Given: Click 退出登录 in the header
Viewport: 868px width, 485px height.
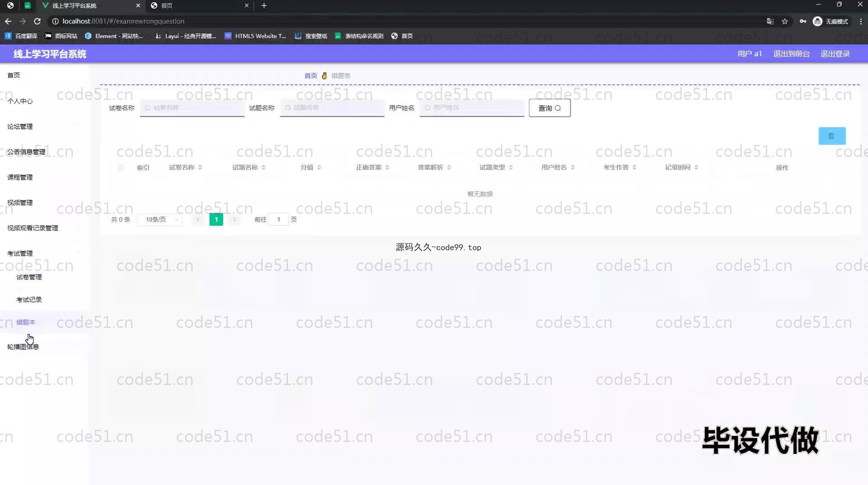Looking at the screenshot, I should pyautogui.click(x=835, y=54).
